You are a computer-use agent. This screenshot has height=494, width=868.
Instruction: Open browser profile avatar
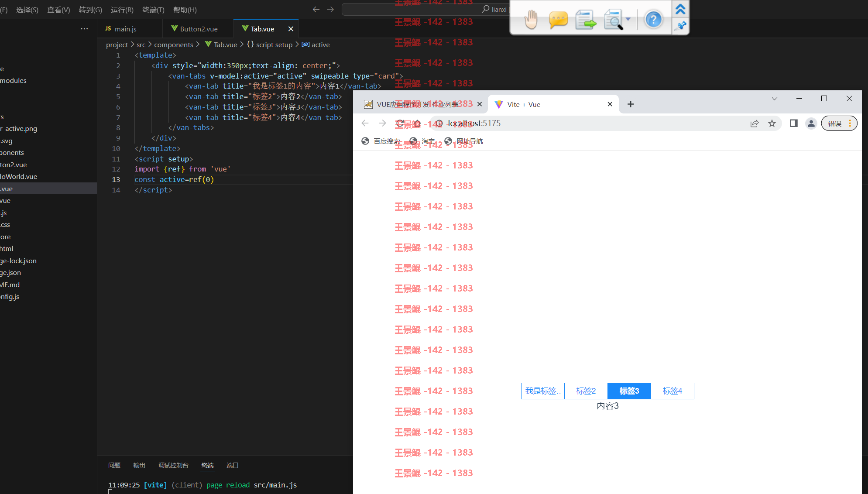pos(811,123)
